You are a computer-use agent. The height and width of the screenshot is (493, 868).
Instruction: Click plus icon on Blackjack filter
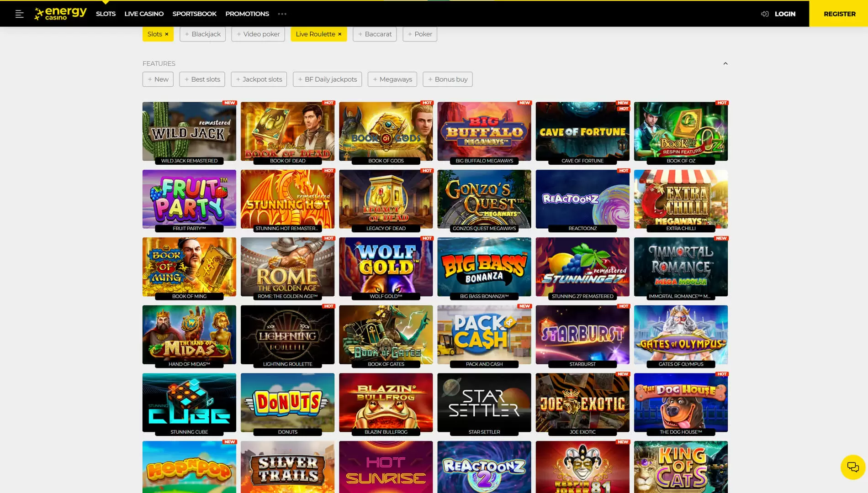(187, 34)
